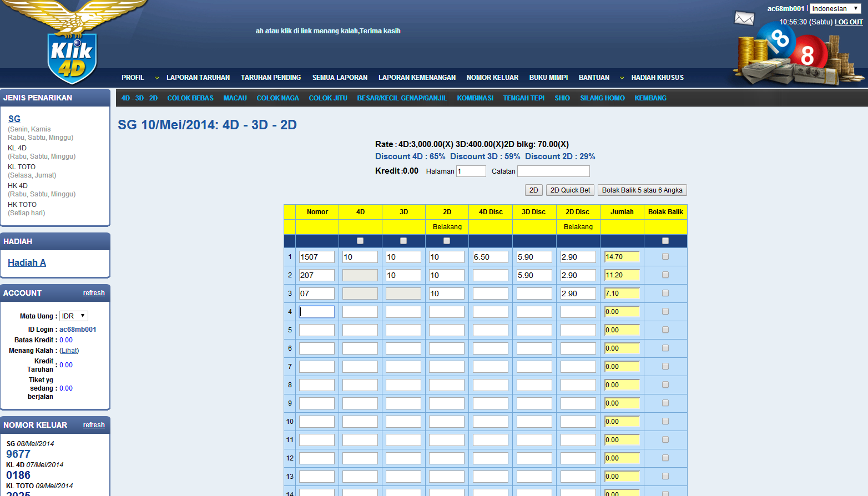Click the Catatan text field
Image resolution: width=868 pixels, height=496 pixels.
point(553,171)
